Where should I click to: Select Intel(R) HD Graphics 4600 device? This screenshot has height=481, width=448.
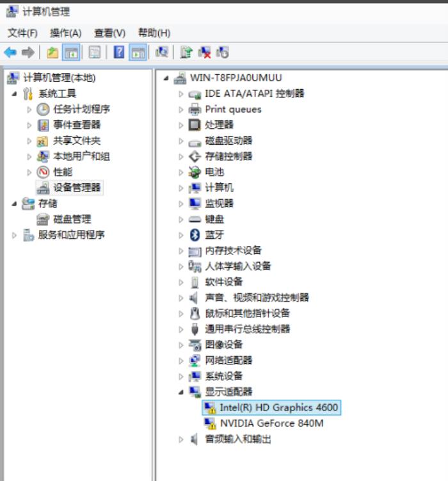(x=278, y=407)
